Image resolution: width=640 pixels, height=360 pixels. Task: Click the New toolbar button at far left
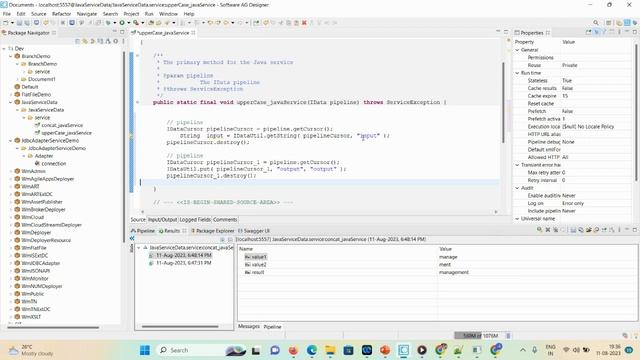tap(6, 23)
